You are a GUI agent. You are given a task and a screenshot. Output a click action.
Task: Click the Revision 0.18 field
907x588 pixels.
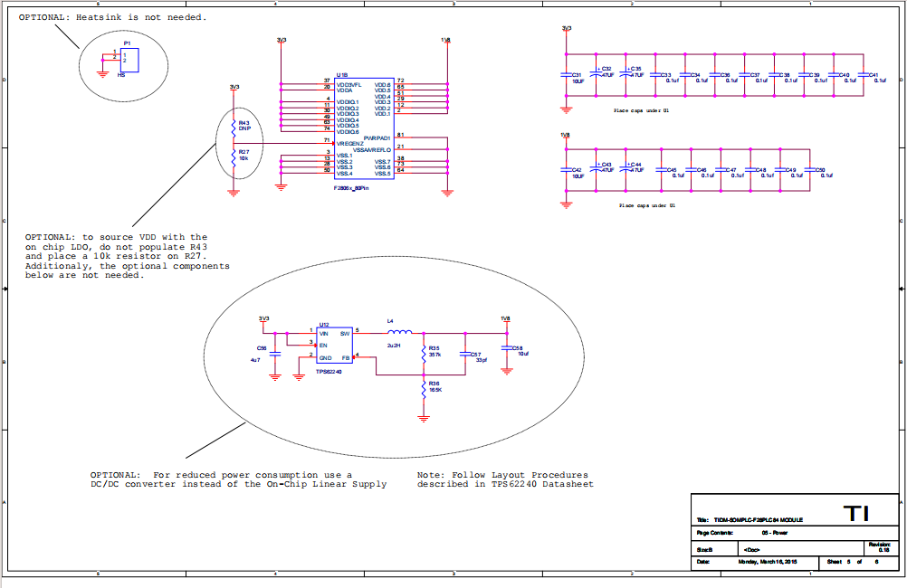point(880,547)
